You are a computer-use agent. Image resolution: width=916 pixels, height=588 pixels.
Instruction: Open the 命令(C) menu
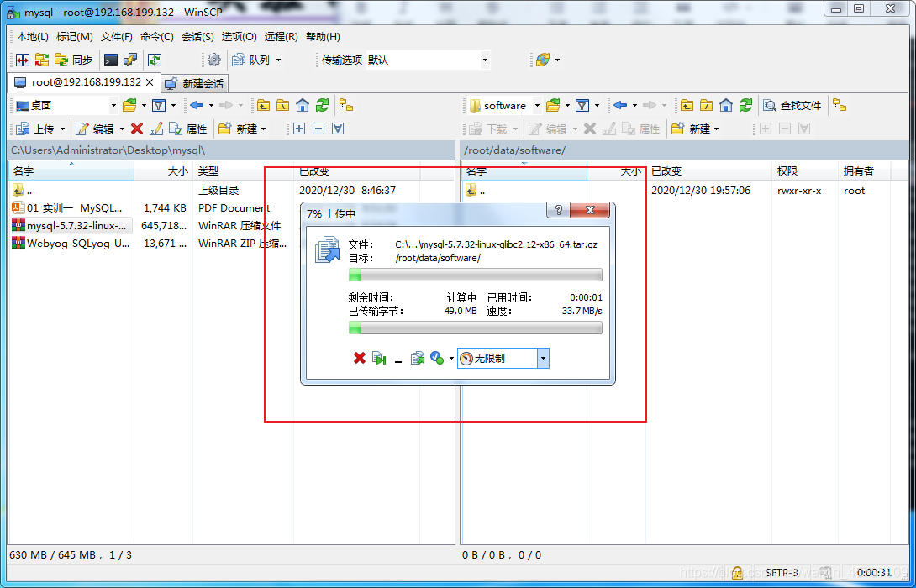click(156, 37)
